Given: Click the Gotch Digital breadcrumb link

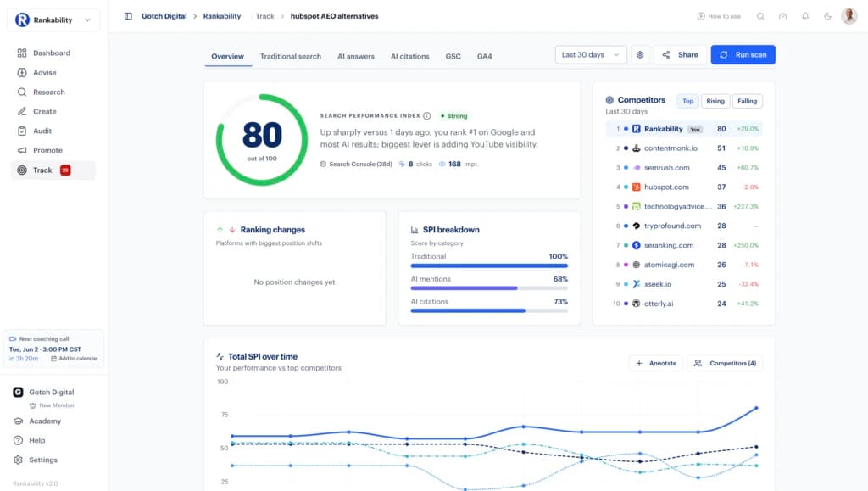Looking at the screenshot, I should click(x=164, y=16).
